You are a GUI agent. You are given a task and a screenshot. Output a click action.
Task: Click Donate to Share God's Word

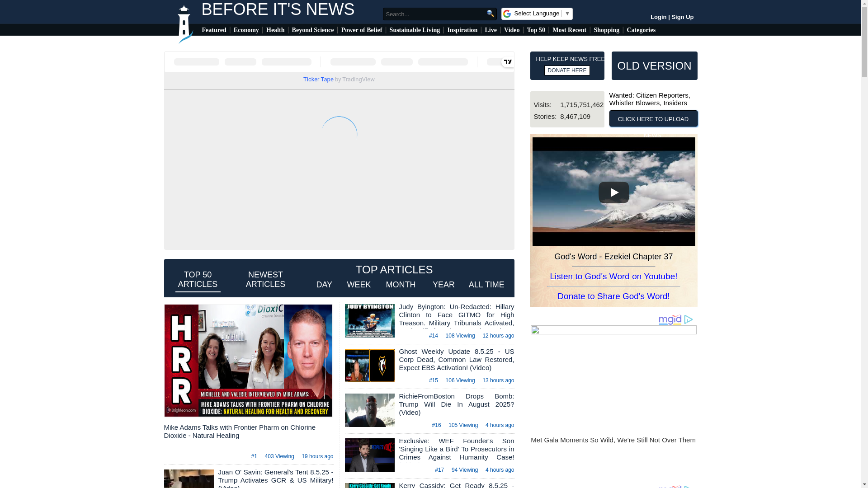613,296
